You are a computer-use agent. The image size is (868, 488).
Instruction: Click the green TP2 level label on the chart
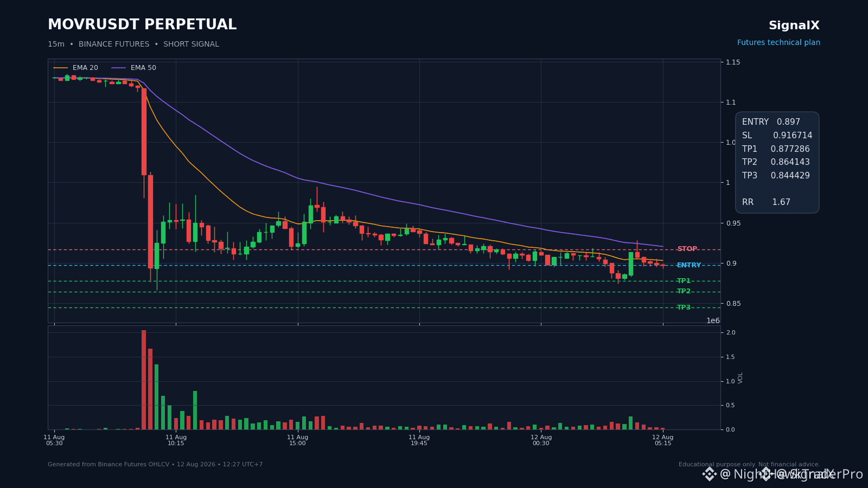click(684, 291)
